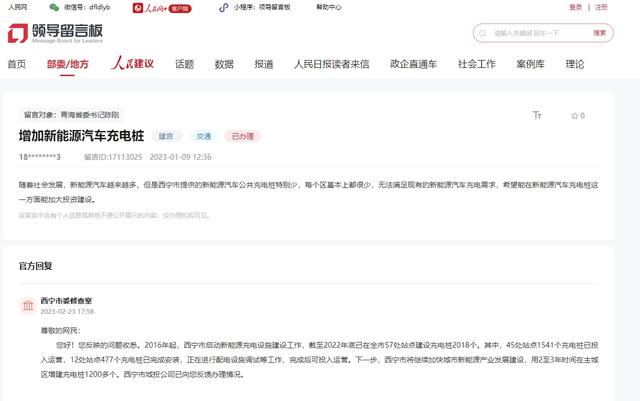Click the star favorite icon
640x401 pixels.
click(572, 115)
